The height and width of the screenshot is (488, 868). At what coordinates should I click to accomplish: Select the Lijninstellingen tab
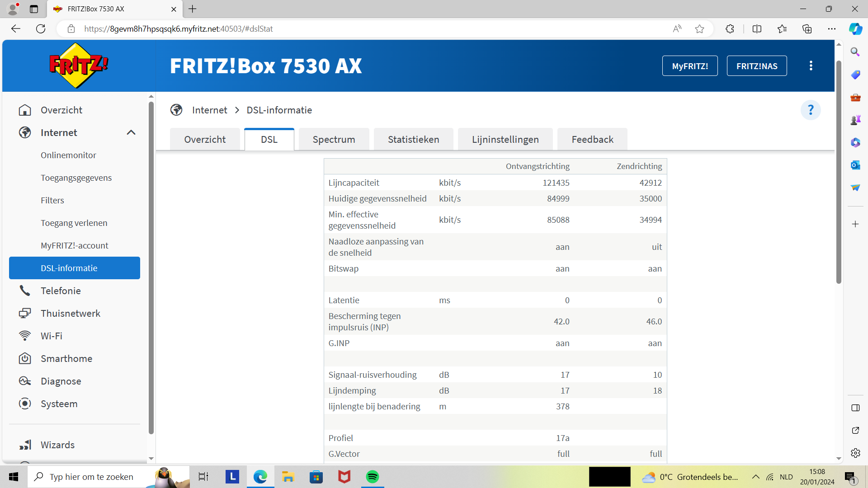[x=505, y=139]
